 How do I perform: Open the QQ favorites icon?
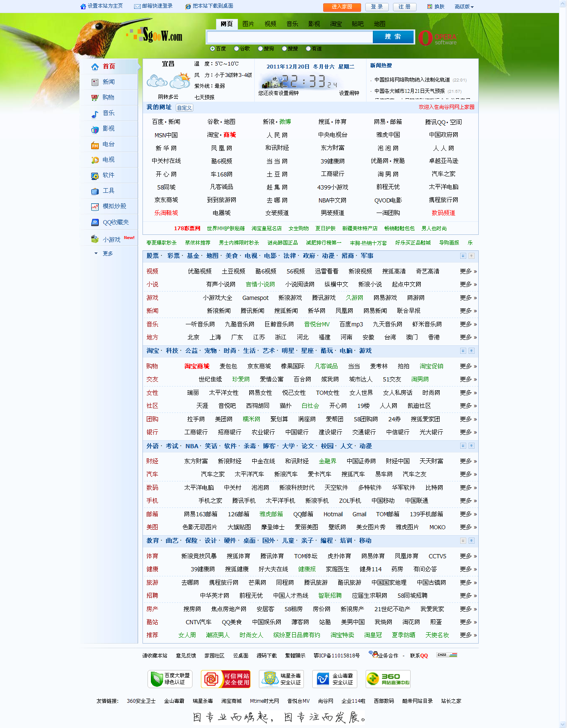click(95, 223)
